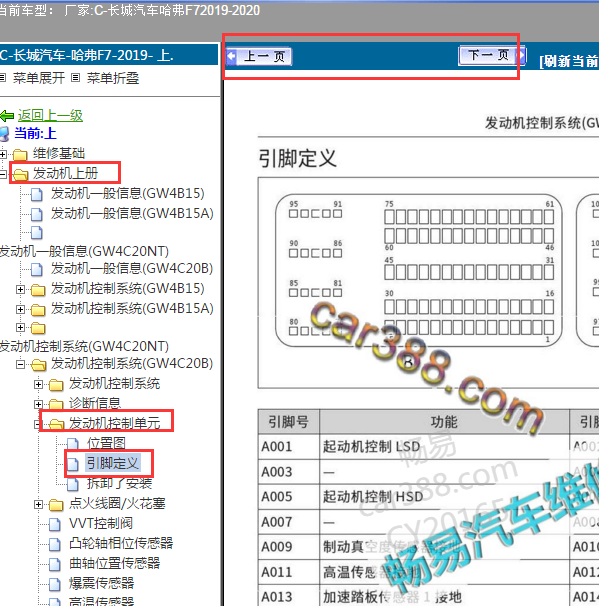The width and height of the screenshot is (599, 606).
Task: Open the VVT控制阀 document
Action: tap(101, 523)
